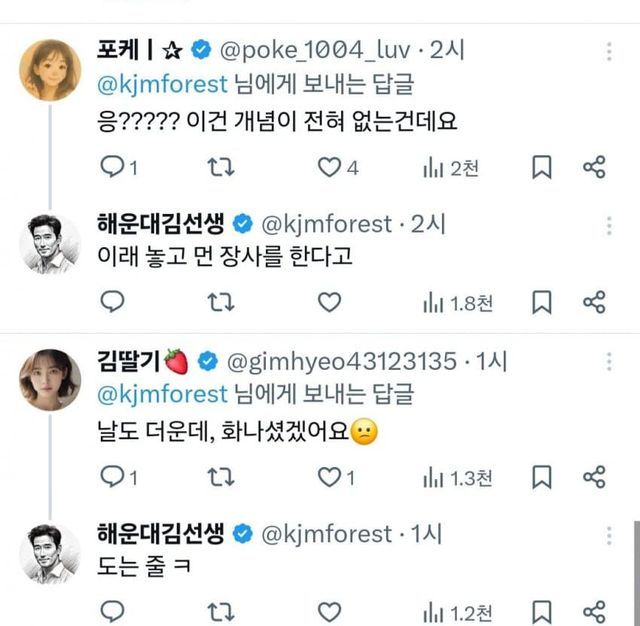Screen dimensions: 640x626
Task: View analytics showing 1.8천 views
Action: [x=457, y=301]
